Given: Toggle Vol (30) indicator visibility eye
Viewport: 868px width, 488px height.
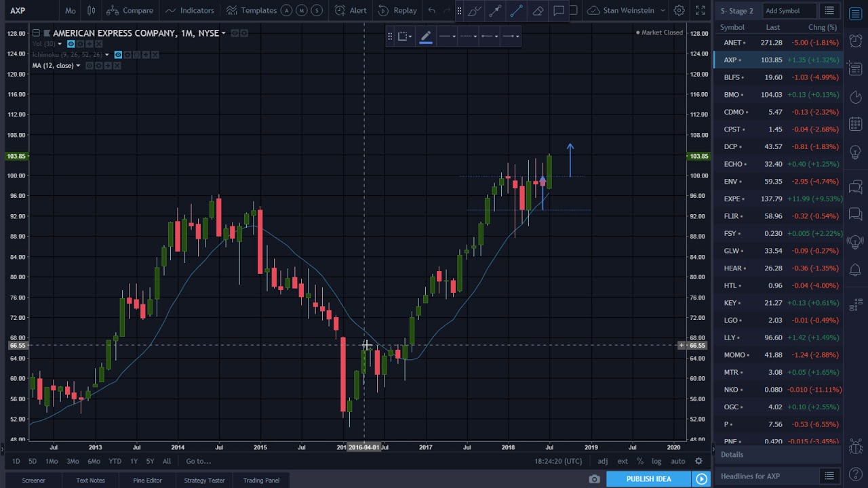Looking at the screenshot, I should tap(71, 44).
